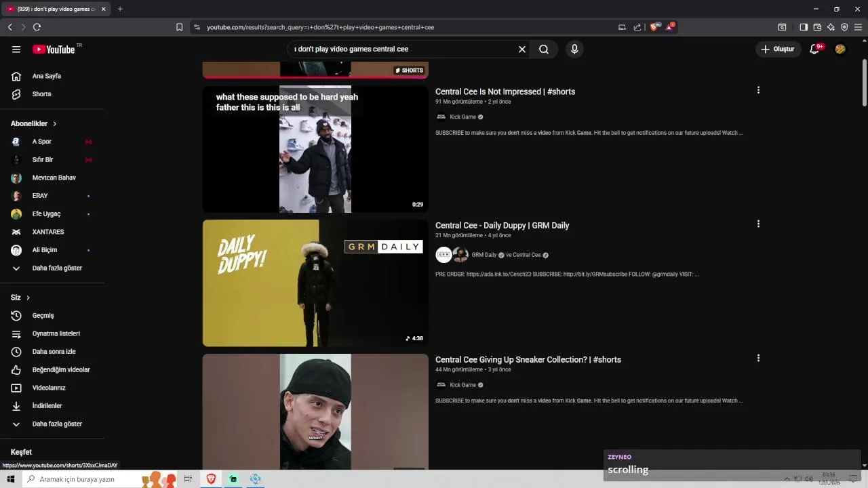Open the Brave Rewards triangle icon
Screen dimensions: 868x488
670,27
